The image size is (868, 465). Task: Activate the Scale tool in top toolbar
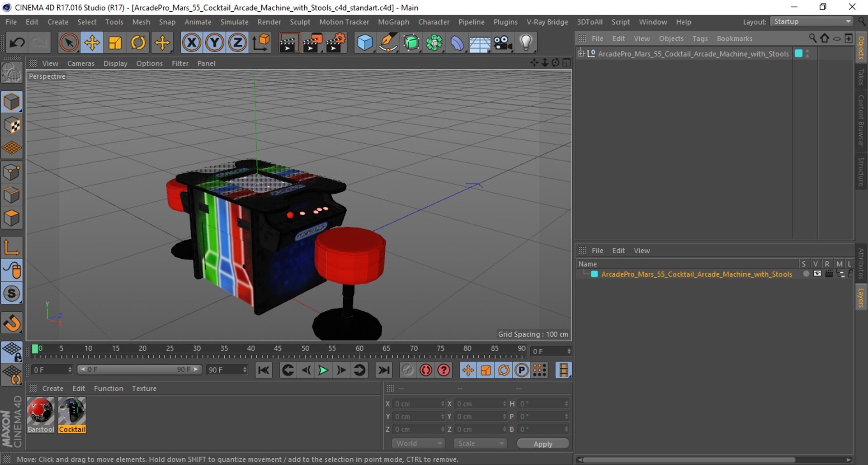(x=115, y=43)
